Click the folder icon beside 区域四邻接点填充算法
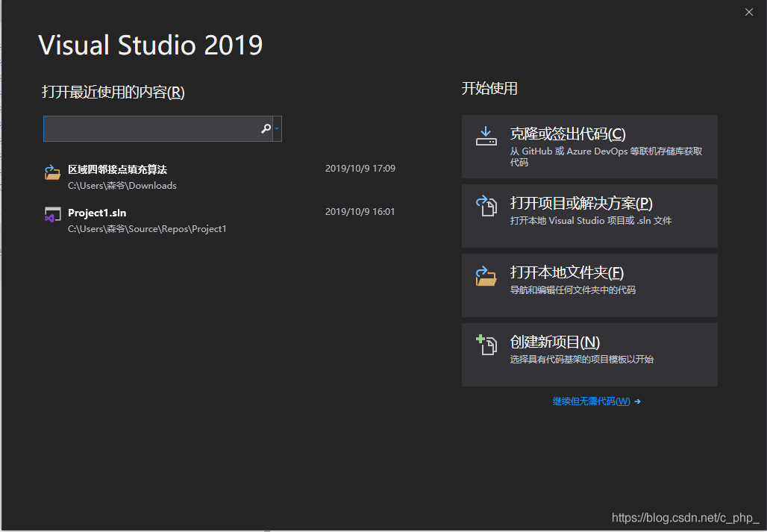The image size is (767, 532). pos(52,173)
